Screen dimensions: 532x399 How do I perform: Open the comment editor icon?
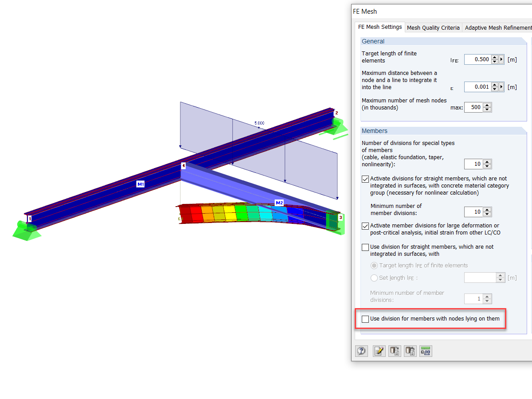(379, 351)
